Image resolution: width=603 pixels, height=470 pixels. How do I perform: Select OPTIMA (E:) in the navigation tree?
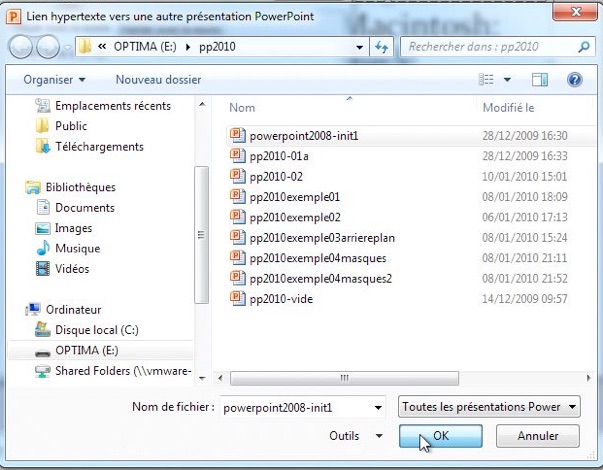point(101,350)
